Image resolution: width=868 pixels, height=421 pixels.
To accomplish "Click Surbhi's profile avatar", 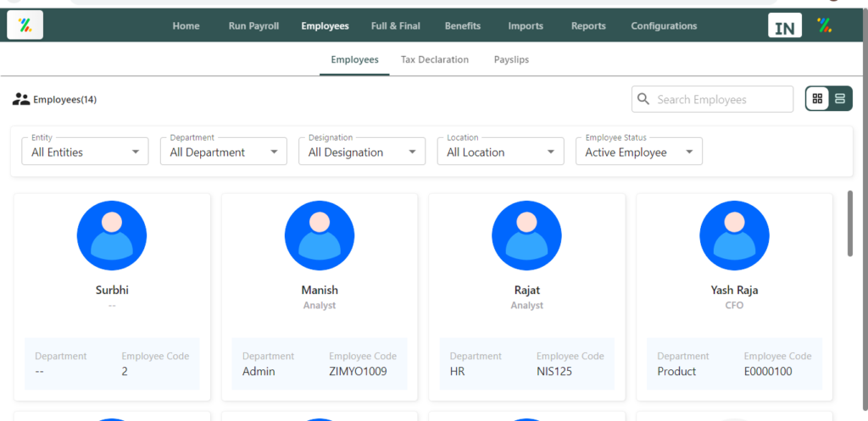I will pos(112,235).
